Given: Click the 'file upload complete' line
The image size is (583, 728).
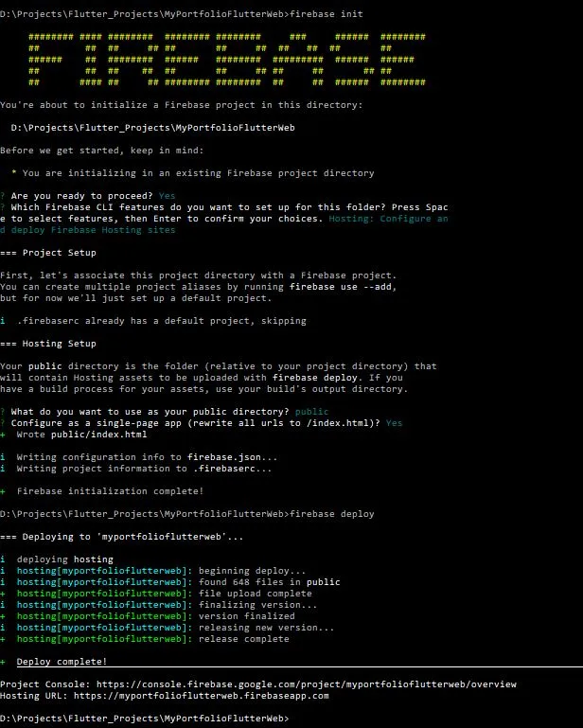Looking at the screenshot, I should click(165, 594).
